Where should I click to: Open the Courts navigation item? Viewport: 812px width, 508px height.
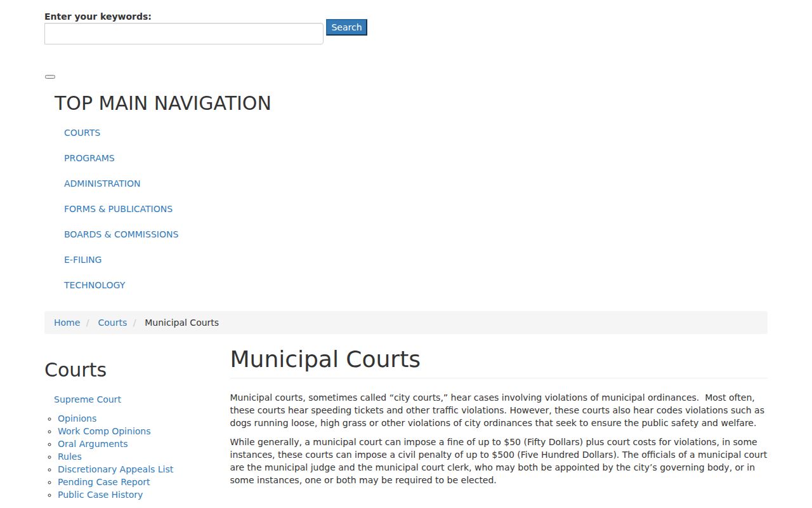tap(82, 133)
